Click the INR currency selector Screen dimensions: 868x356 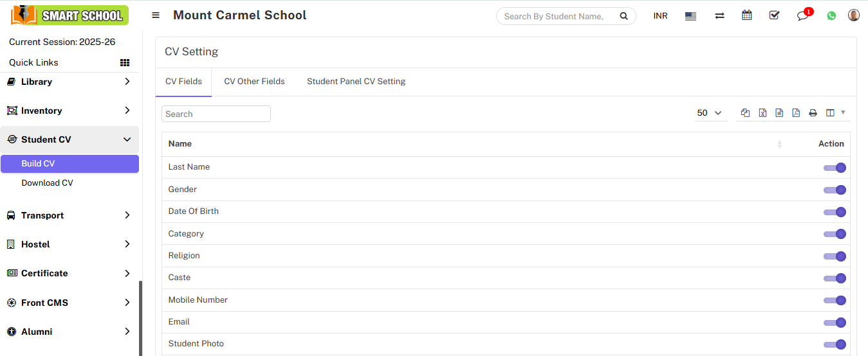(660, 16)
